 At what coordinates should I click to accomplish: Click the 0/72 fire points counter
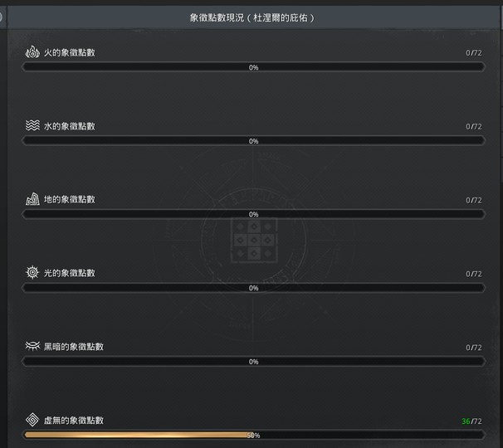point(474,53)
